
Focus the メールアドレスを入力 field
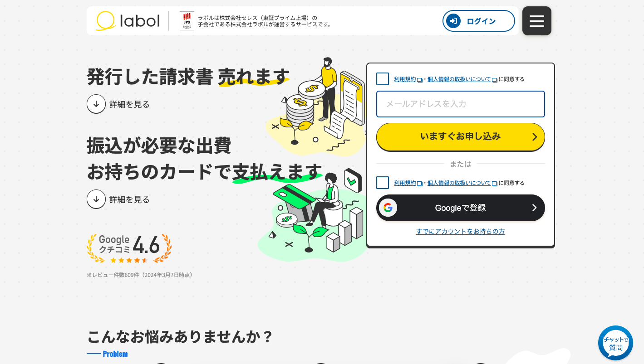461,104
